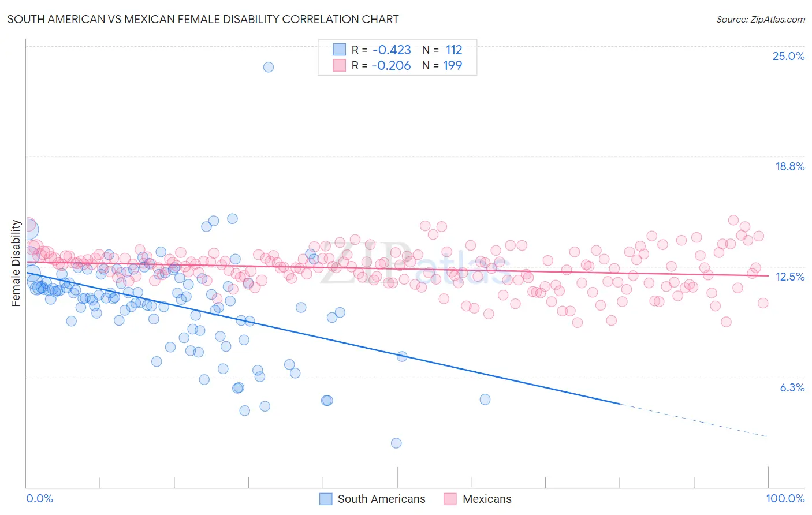Viewport: 812px width, 515px height.
Task: Click the 25.0% y-axis tick label
Action: tap(788, 56)
